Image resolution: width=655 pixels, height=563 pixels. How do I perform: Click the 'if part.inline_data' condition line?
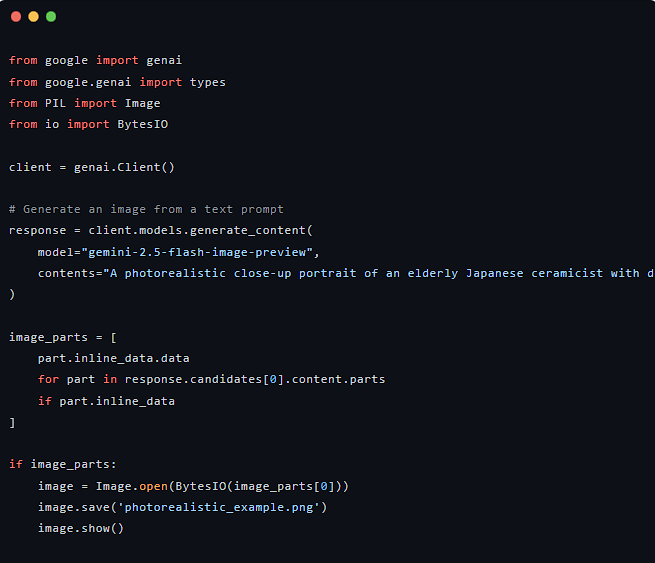(x=106, y=401)
